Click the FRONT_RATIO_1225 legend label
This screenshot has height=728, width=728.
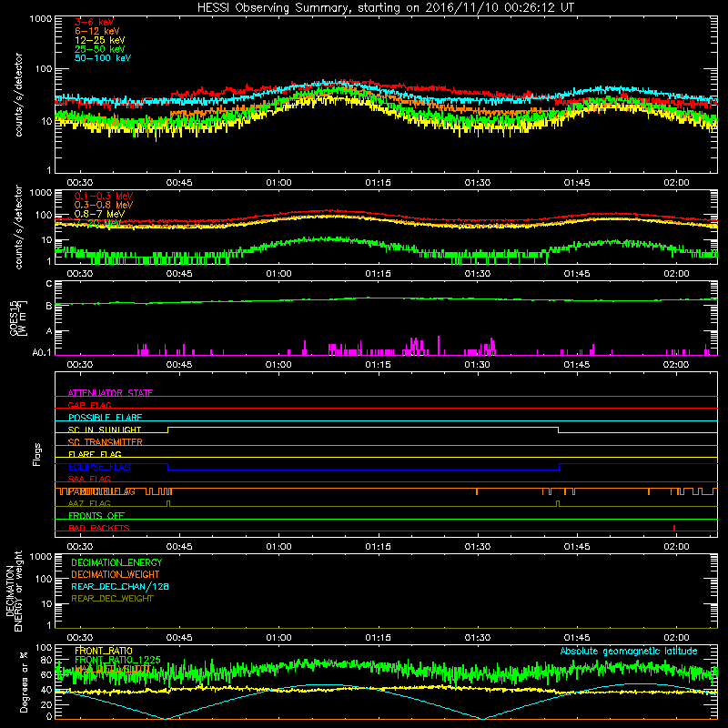pyautogui.click(x=117, y=660)
